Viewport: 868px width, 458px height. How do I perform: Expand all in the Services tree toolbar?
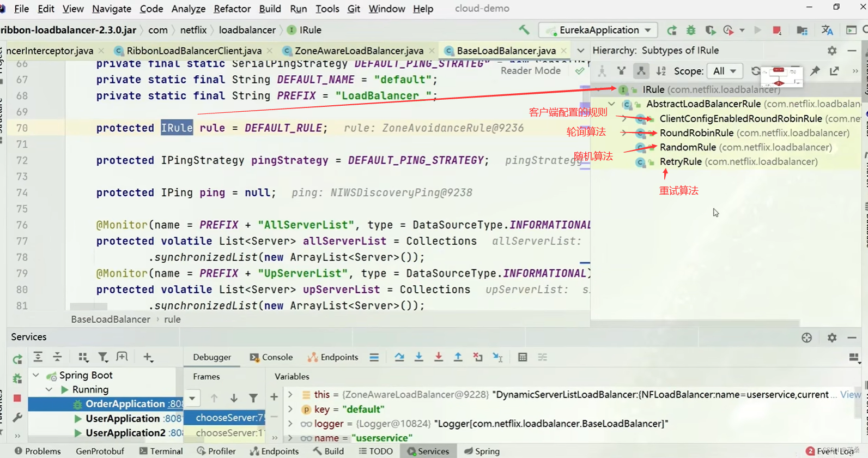tap(38, 357)
